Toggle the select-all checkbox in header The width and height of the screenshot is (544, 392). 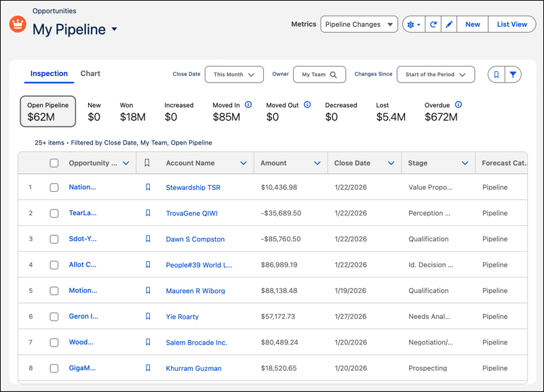pyautogui.click(x=54, y=163)
